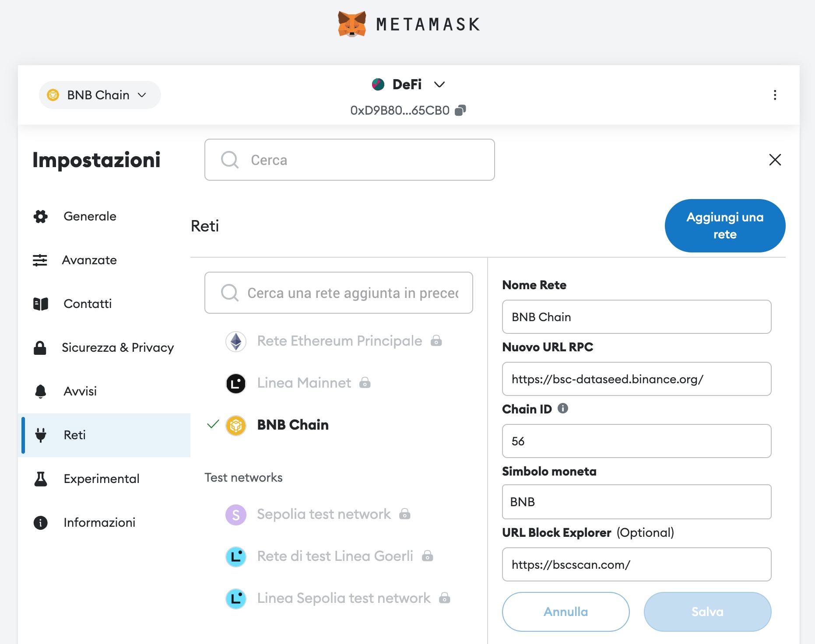Open the Avanzate settings tab
The image size is (815, 644).
coord(104,260)
